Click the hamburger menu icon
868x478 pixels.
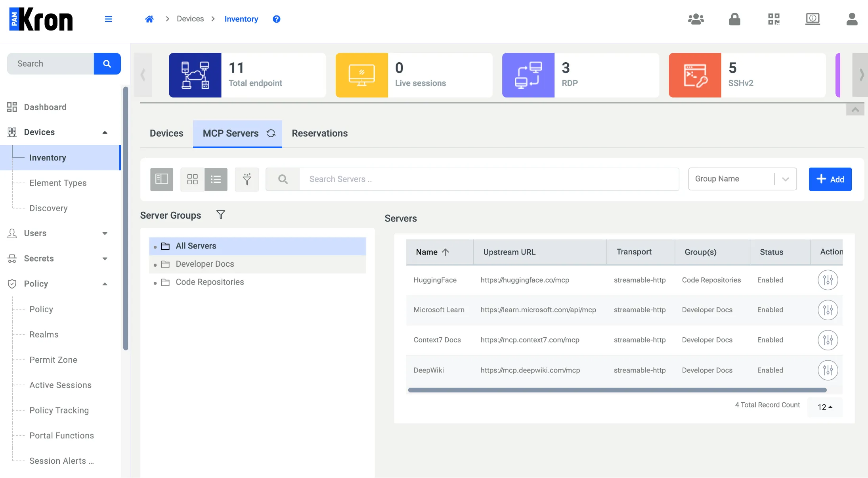[108, 19]
